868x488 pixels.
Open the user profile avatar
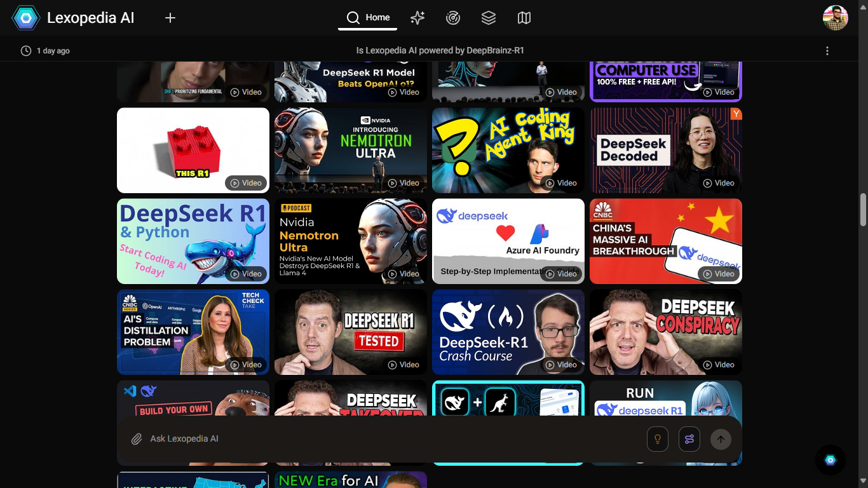tap(836, 18)
